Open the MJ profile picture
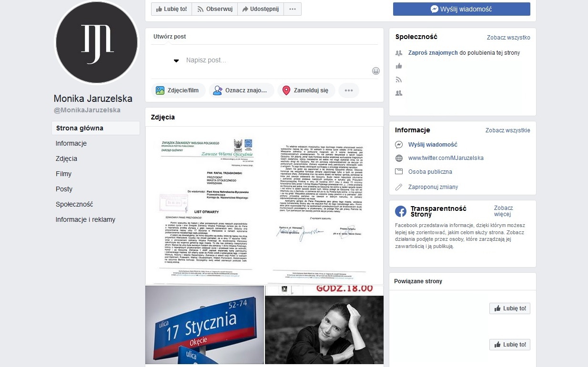 point(96,43)
